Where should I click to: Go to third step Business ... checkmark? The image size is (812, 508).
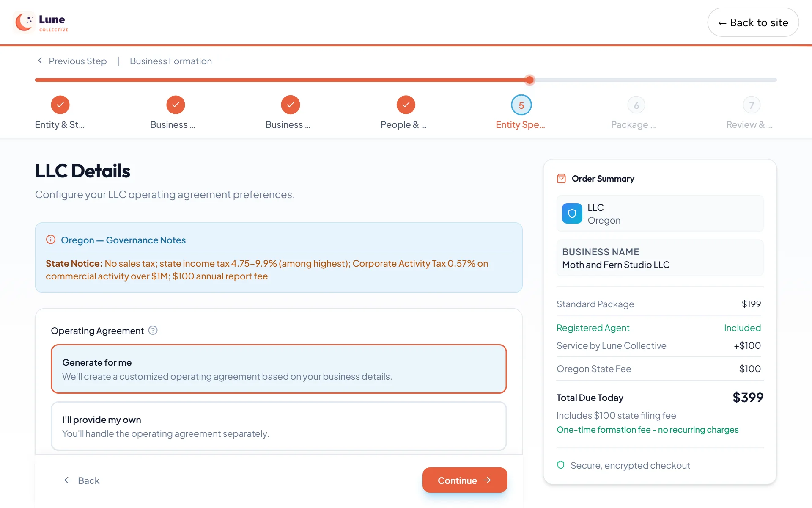click(291, 105)
